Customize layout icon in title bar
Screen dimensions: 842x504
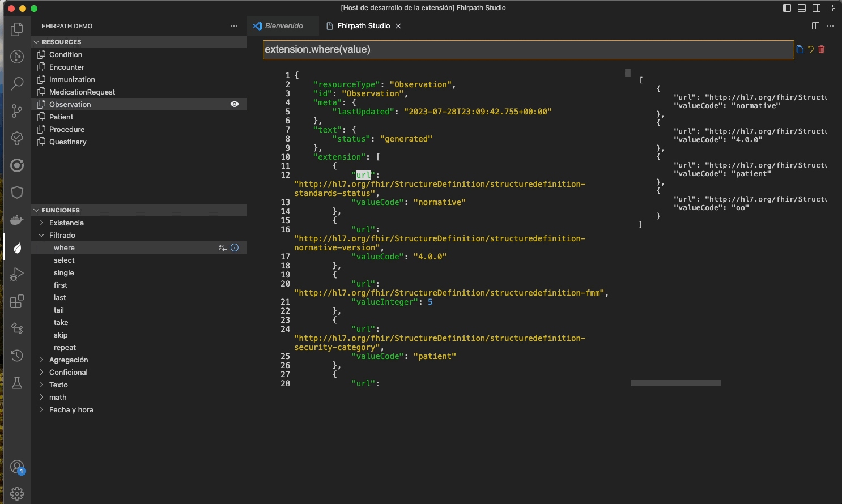[x=832, y=8]
